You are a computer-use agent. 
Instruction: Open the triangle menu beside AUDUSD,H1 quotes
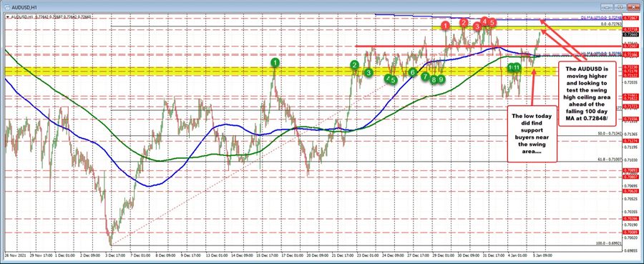point(8,17)
